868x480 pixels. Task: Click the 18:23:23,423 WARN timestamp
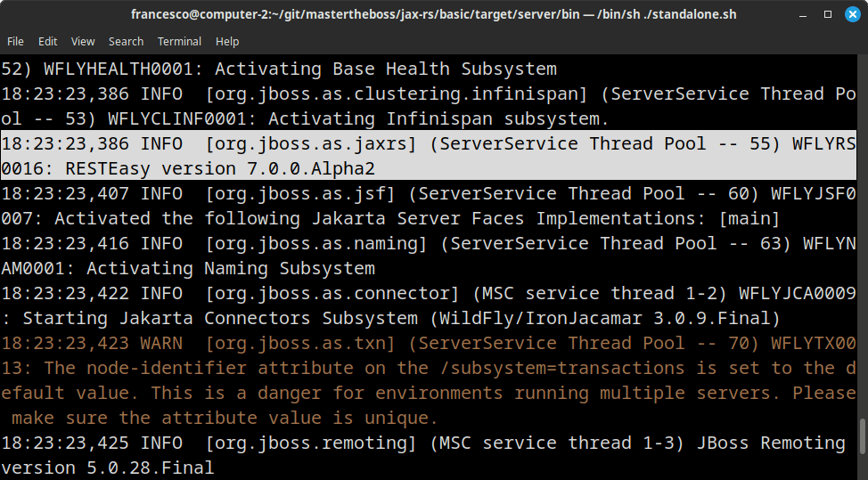[92, 343]
